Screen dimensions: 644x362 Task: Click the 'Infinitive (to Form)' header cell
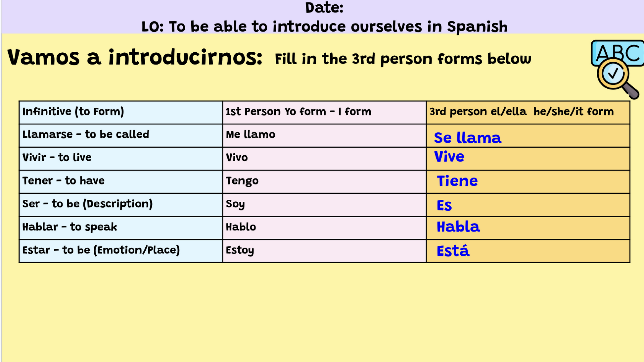click(x=121, y=113)
